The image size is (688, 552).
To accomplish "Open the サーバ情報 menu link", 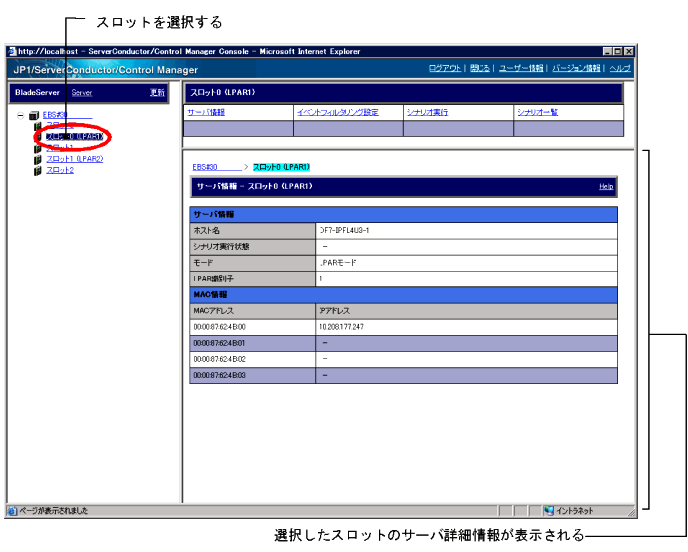I will pyautogui.click(x=206, y=112).
